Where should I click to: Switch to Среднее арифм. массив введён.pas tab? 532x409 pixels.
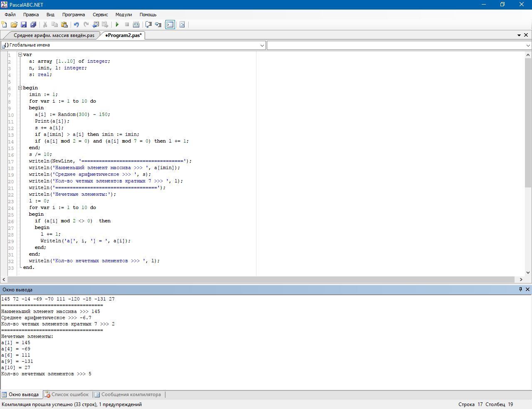click(x=54, y=35)
